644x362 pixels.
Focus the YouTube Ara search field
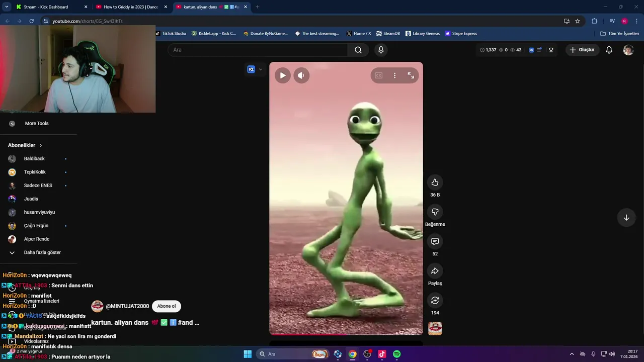coord(258,50)
